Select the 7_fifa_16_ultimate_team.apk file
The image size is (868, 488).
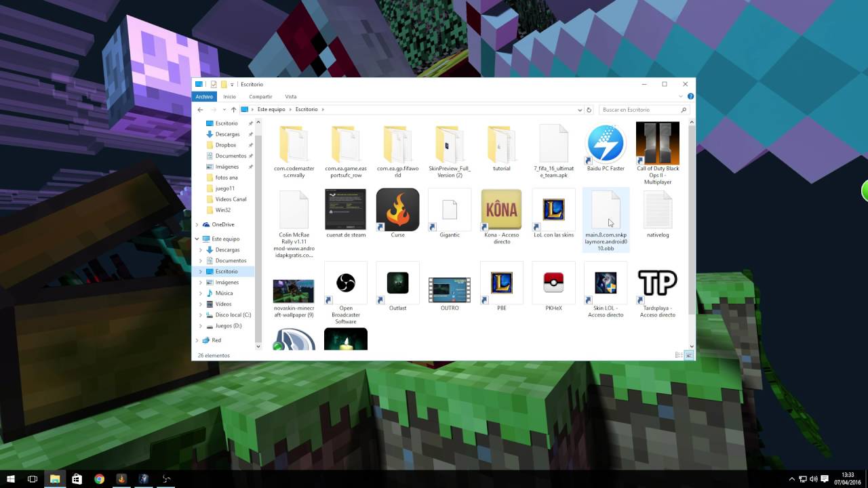point(553,150)
